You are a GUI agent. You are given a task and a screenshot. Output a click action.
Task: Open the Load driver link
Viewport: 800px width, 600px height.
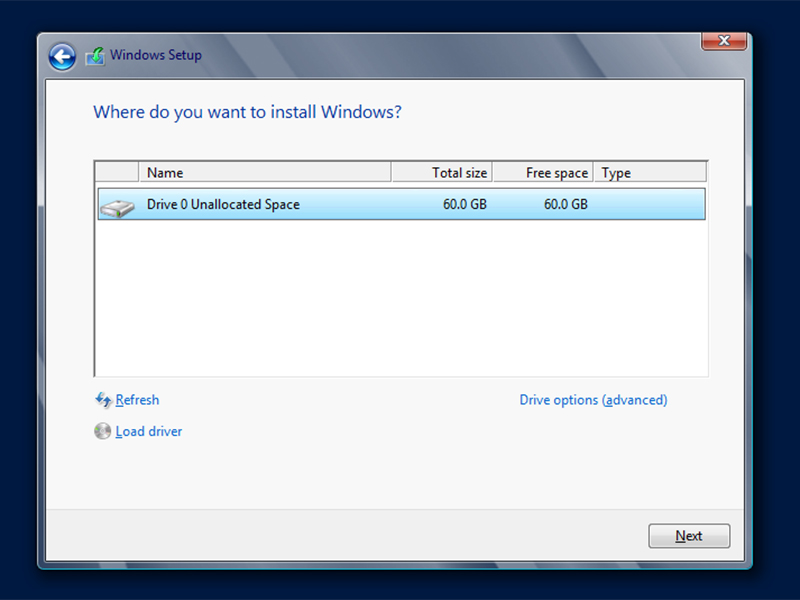(148, 432)
